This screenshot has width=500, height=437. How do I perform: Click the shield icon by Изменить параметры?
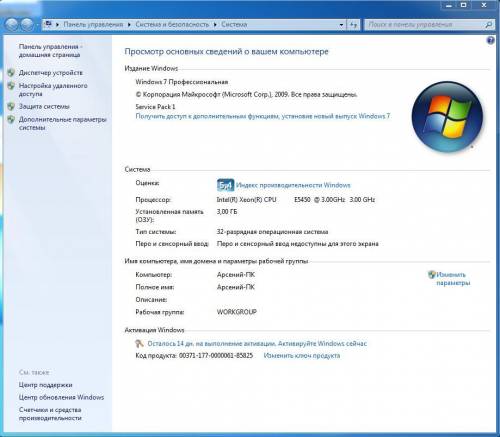(432, 275)
